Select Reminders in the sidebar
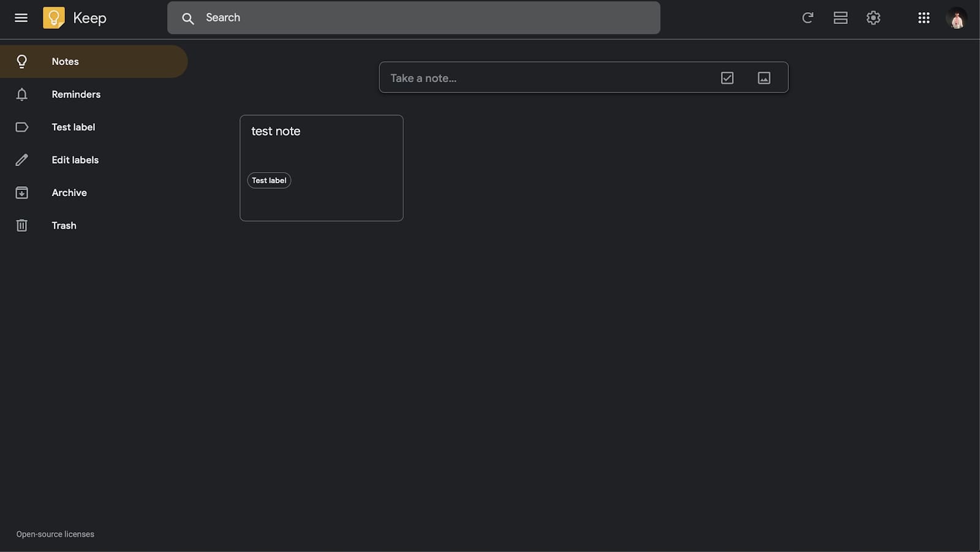 [x=76, y=94]
